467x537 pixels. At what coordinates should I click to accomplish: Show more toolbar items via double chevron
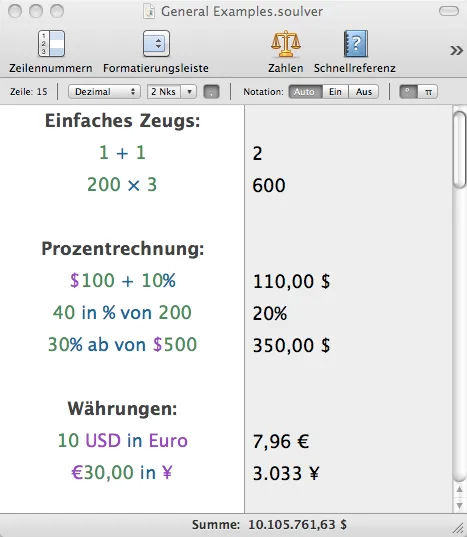pos(456,51)
